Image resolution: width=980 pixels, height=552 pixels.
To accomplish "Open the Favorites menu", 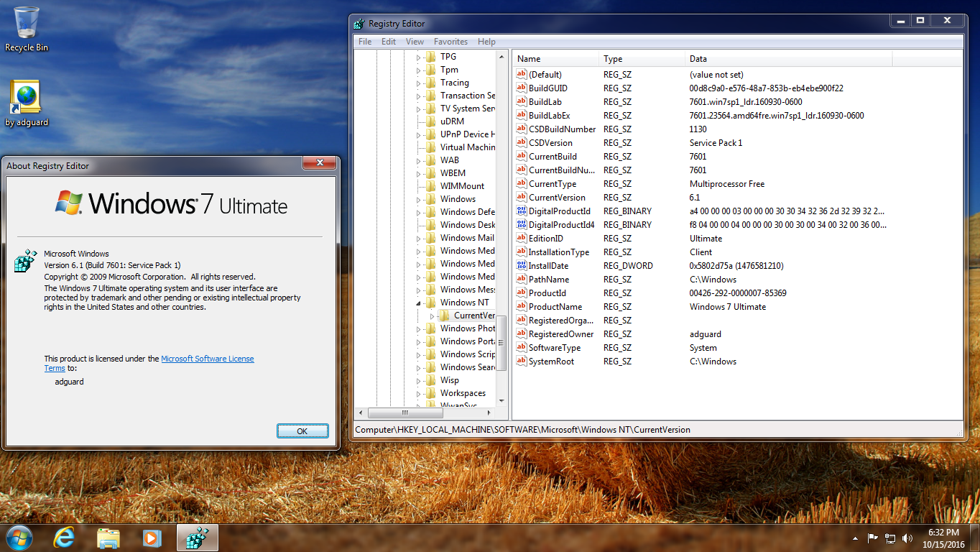I will click(x=450, y=42).
